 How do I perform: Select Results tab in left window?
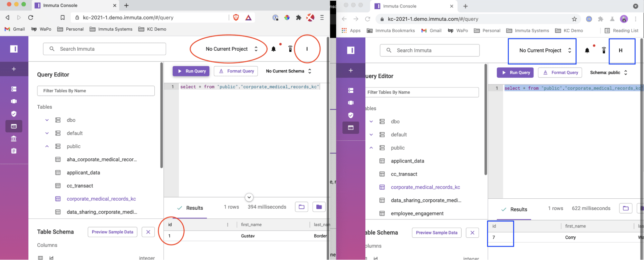tap(190, 208)
